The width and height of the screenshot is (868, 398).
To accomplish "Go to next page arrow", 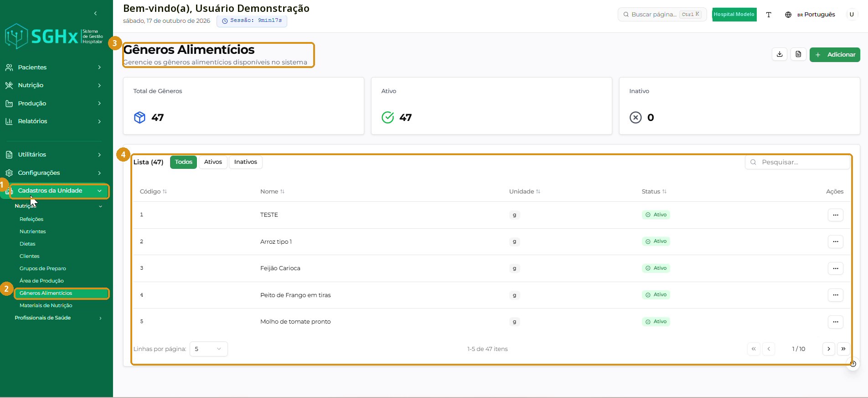I will point(828,349).
